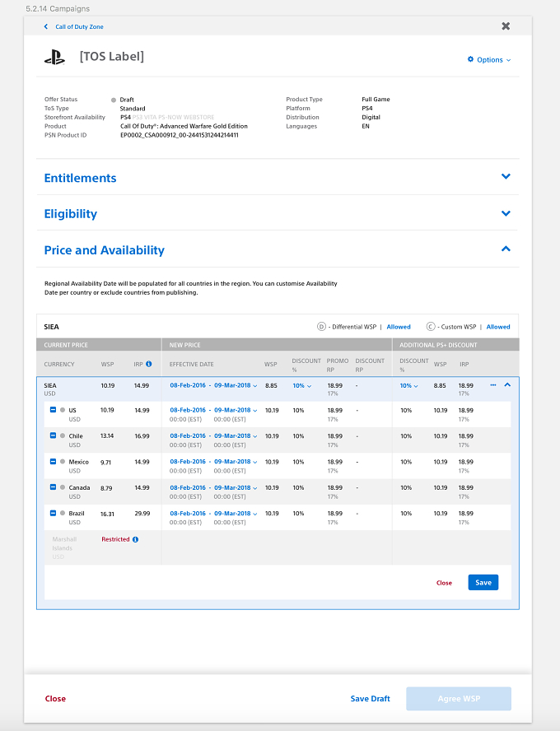Go back to Call of Duty Zone

(79, 26)
